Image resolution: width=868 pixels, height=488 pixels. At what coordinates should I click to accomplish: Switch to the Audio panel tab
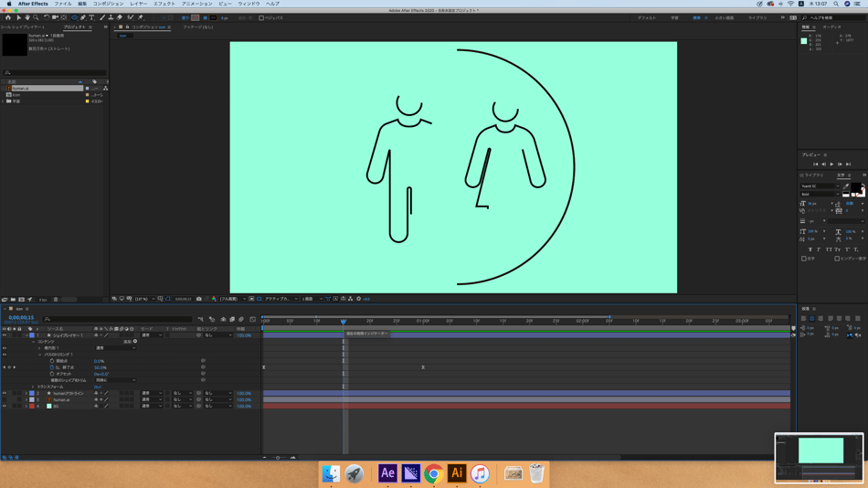coord(831,27)
